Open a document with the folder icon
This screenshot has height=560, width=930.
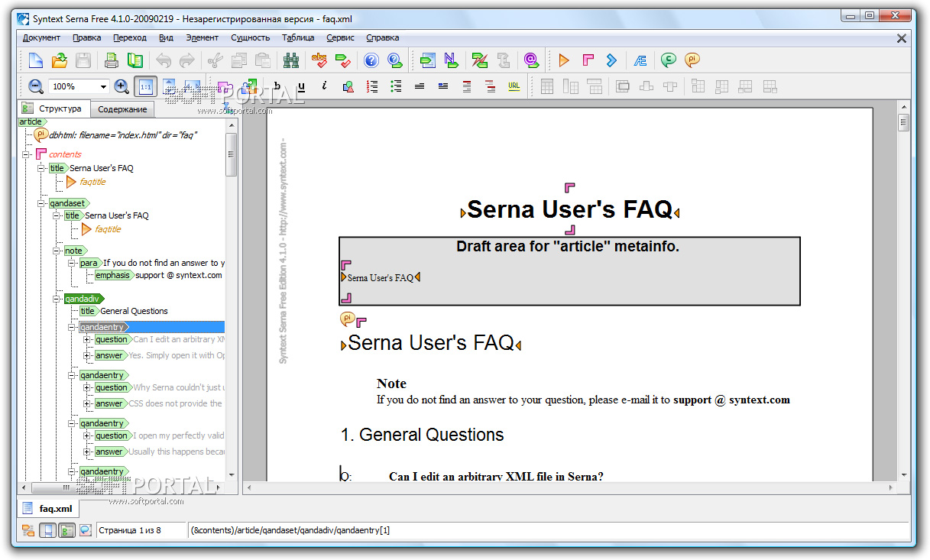pos(59,60)
